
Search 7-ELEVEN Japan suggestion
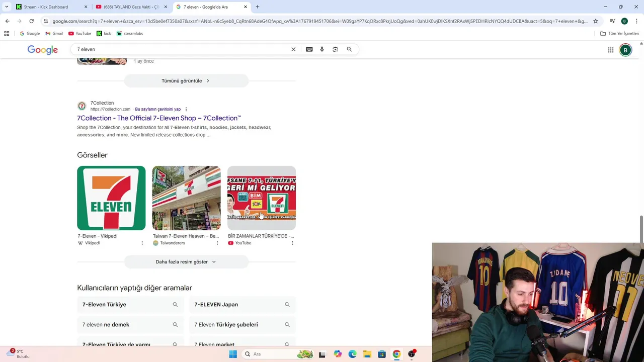(243, 305)
